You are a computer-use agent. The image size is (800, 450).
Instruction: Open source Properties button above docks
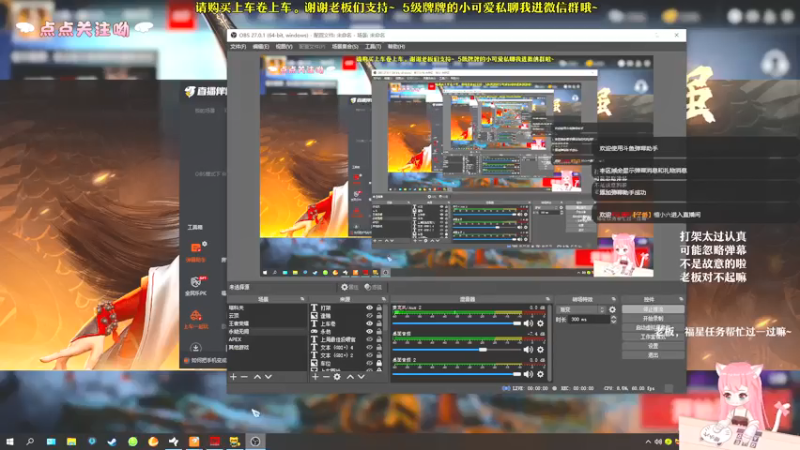[x=349, y=288]
